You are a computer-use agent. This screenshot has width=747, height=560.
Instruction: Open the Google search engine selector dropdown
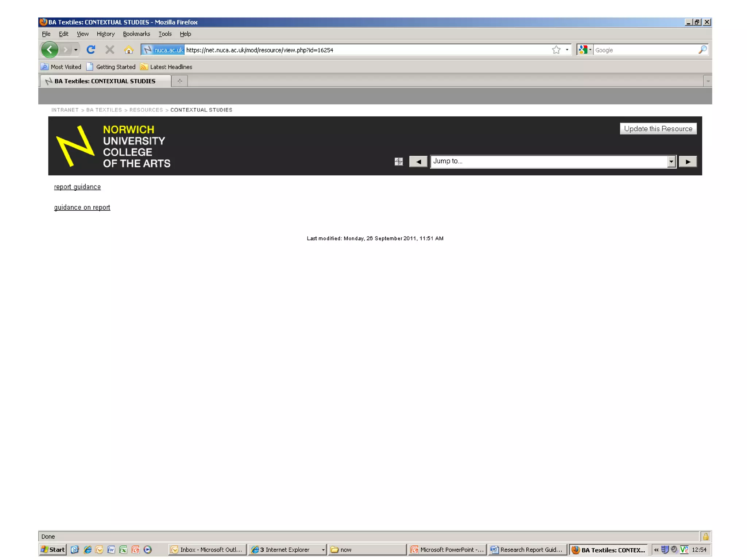585,50
